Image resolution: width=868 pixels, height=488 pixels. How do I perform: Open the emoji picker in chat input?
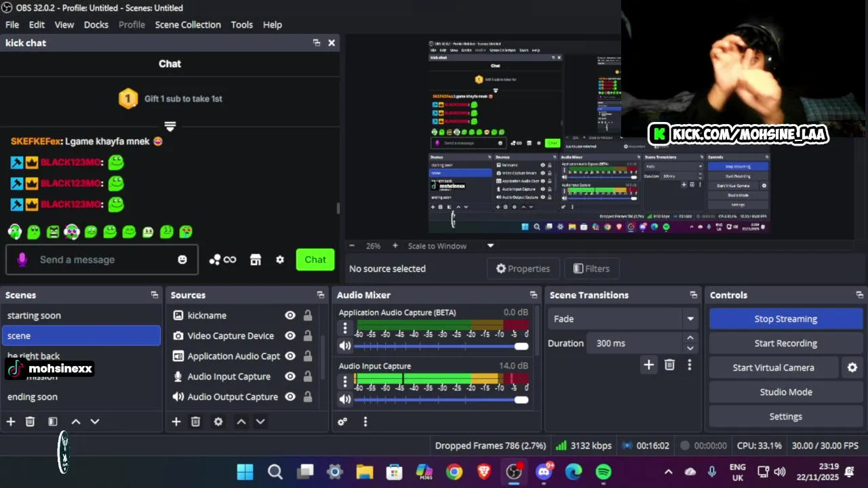(182, 260)
